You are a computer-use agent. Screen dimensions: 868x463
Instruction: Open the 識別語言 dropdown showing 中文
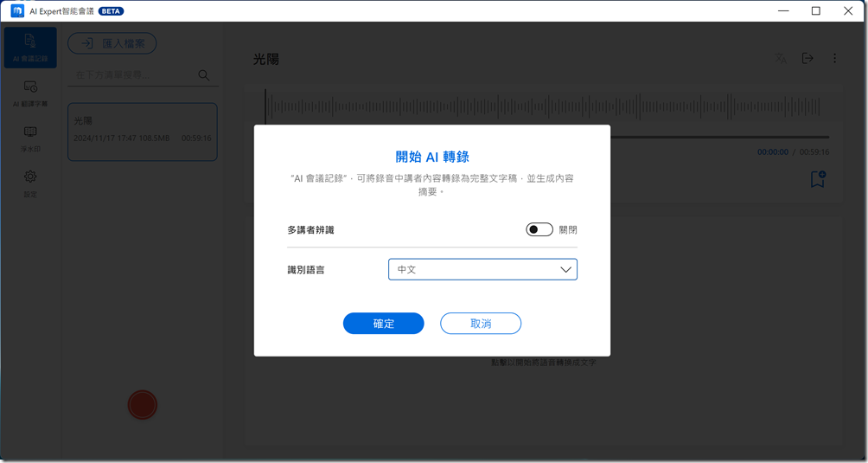482,269
